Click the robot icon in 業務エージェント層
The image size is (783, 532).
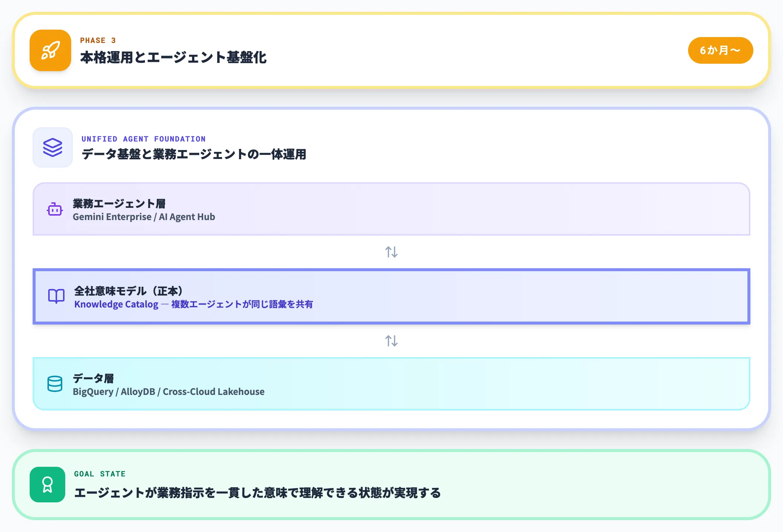(x=55, y=209)
